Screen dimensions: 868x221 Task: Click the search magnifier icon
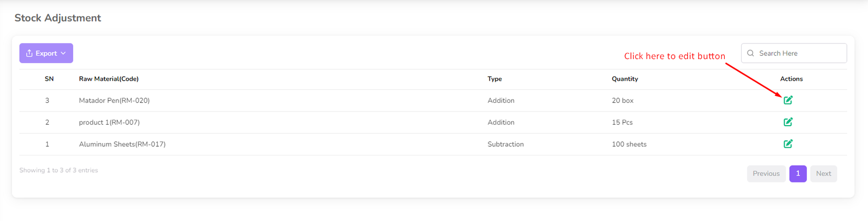pyautogui.click(x=751, y=53)
